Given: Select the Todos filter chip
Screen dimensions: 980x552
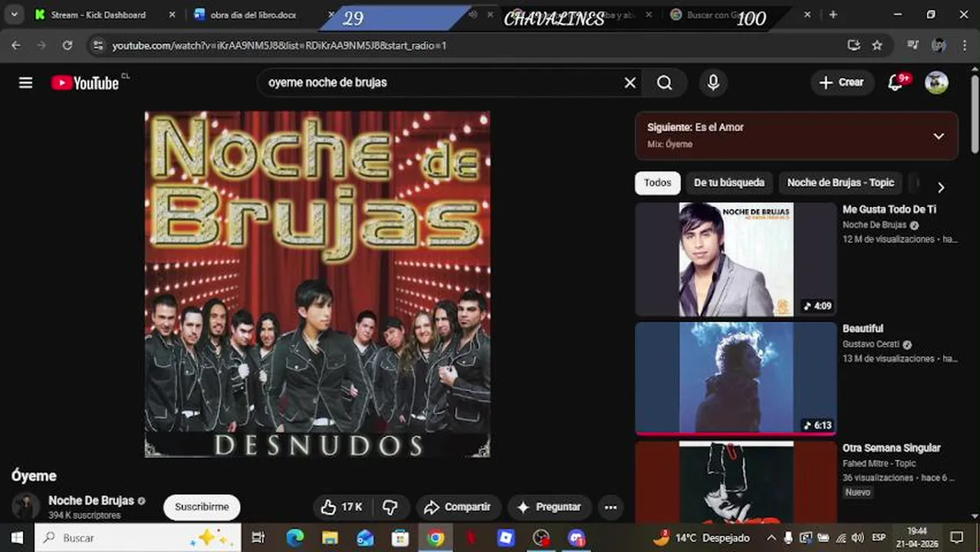Looking at the screenshot, I should pyautogui.click(x=657, y=182).
